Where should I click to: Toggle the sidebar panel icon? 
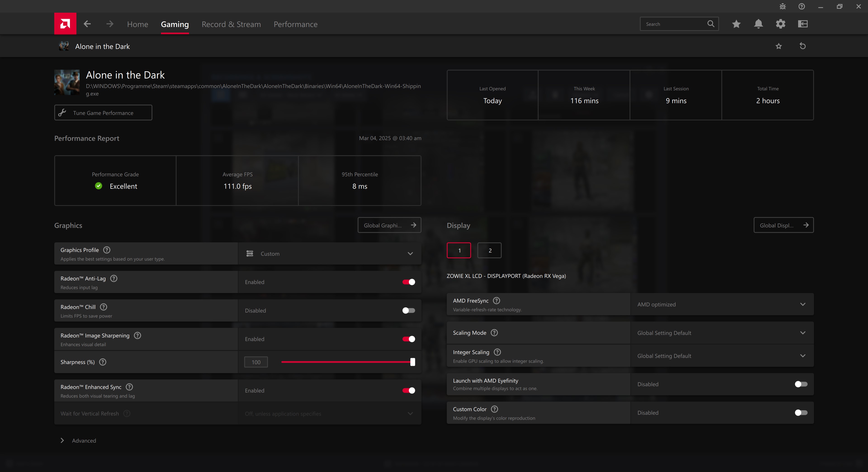pyautogui.click(x=803, y=24)
